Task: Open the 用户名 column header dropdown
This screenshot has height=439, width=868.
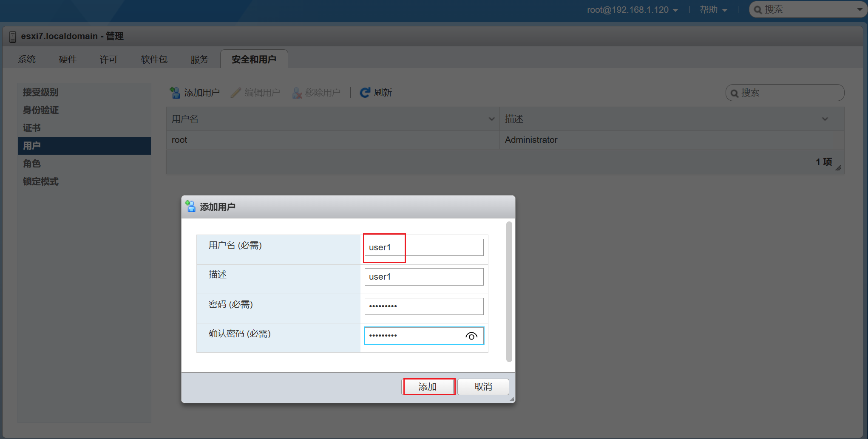Action: pos(491,119)
